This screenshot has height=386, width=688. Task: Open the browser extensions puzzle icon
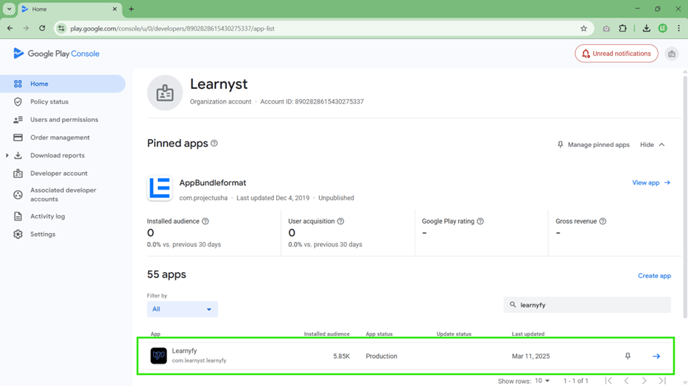point(623,29)
